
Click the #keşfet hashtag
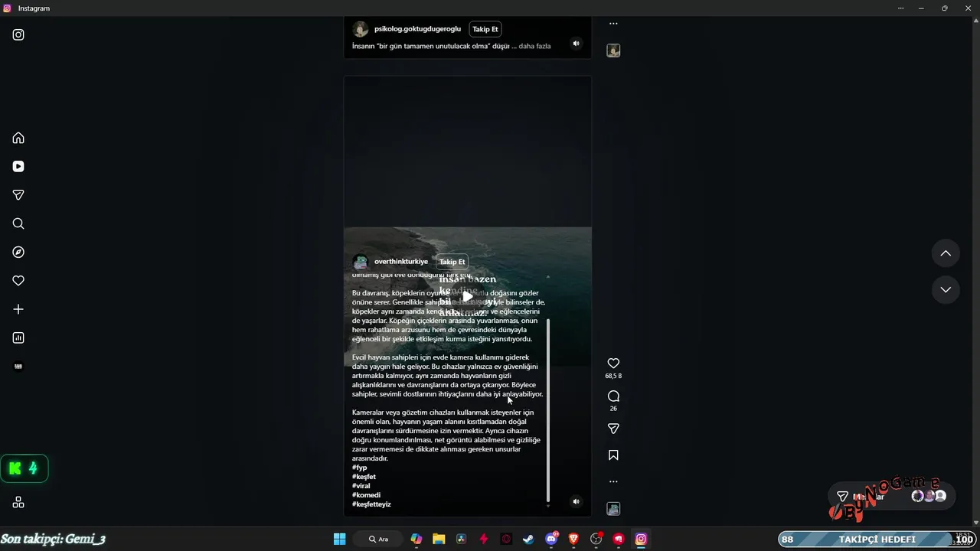point(364,477)
